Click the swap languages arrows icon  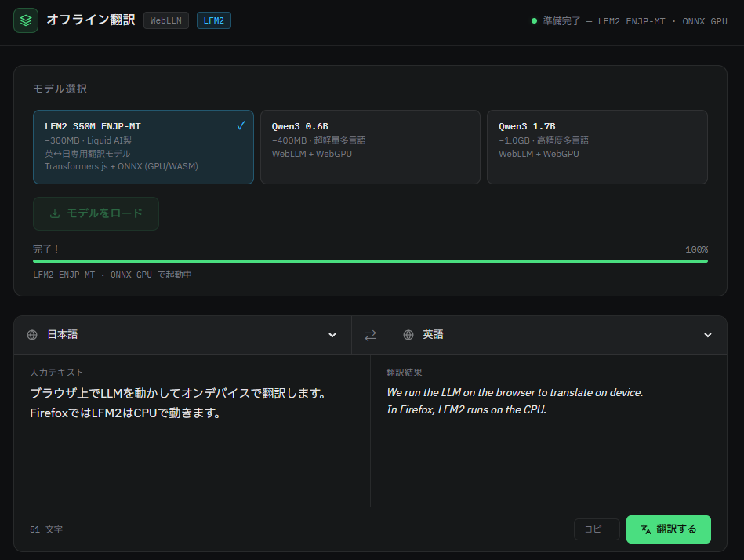click(x=370, y=335)
